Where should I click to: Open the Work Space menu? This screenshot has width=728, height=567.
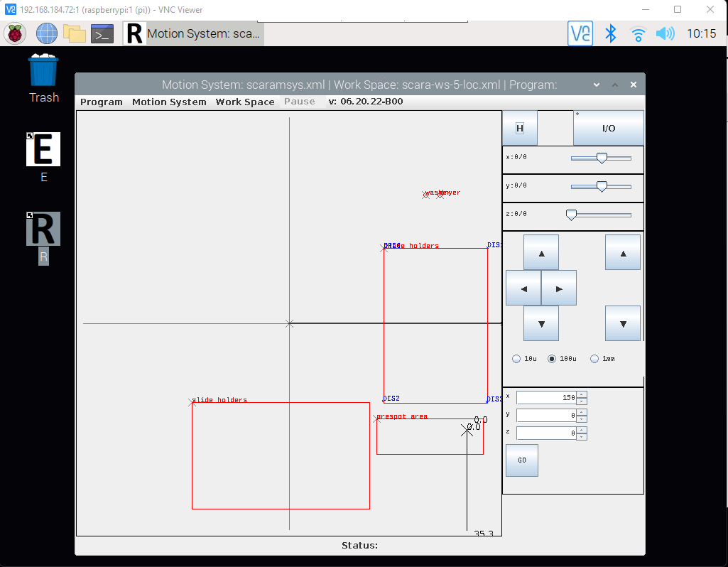pyautogui.click(x=245, y=102)
